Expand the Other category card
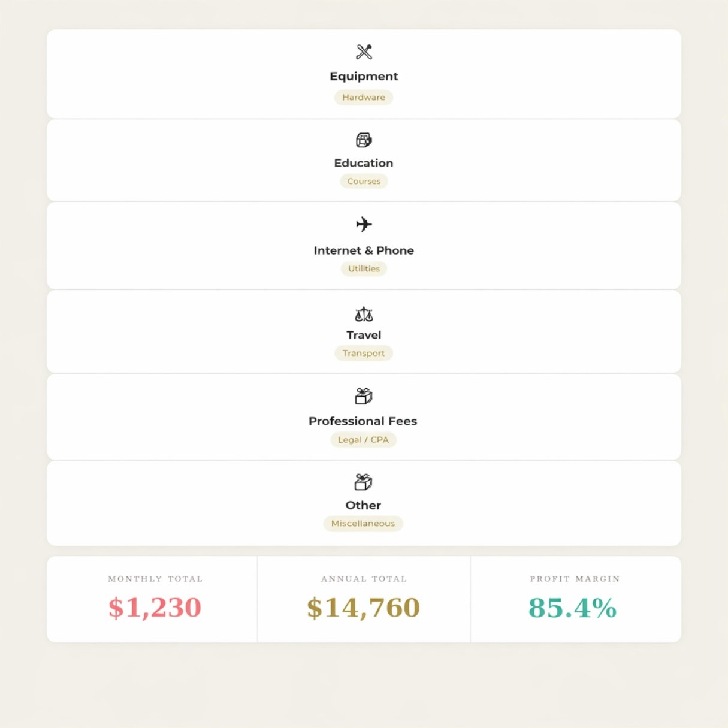 (364, 504)
